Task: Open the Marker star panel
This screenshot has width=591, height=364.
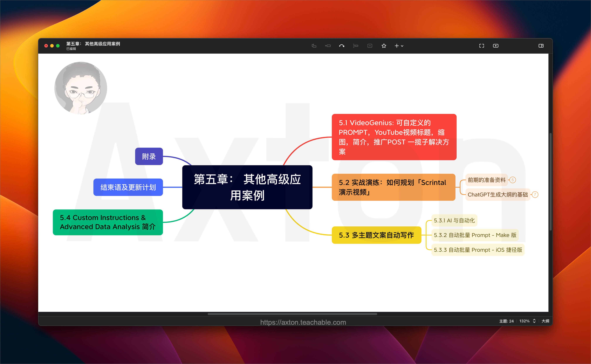Action: [x=384, y=46]
